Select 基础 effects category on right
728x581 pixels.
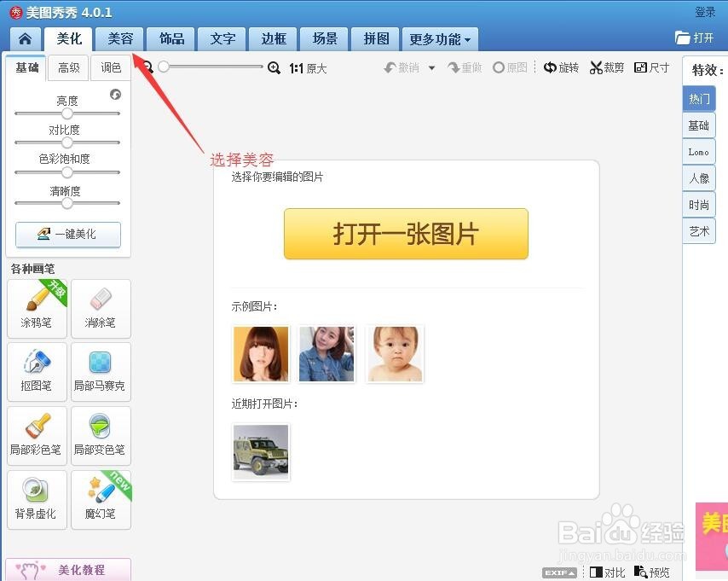(699, 125)
